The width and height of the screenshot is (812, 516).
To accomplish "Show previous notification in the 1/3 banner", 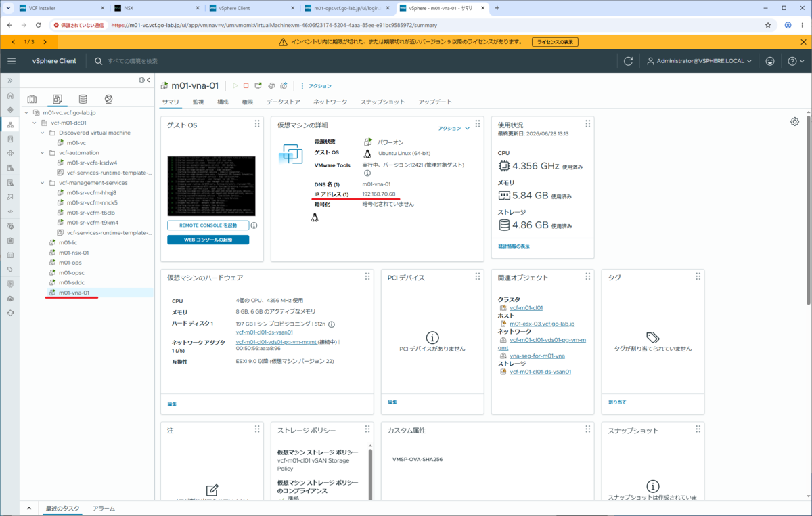I will click(14, 42).
